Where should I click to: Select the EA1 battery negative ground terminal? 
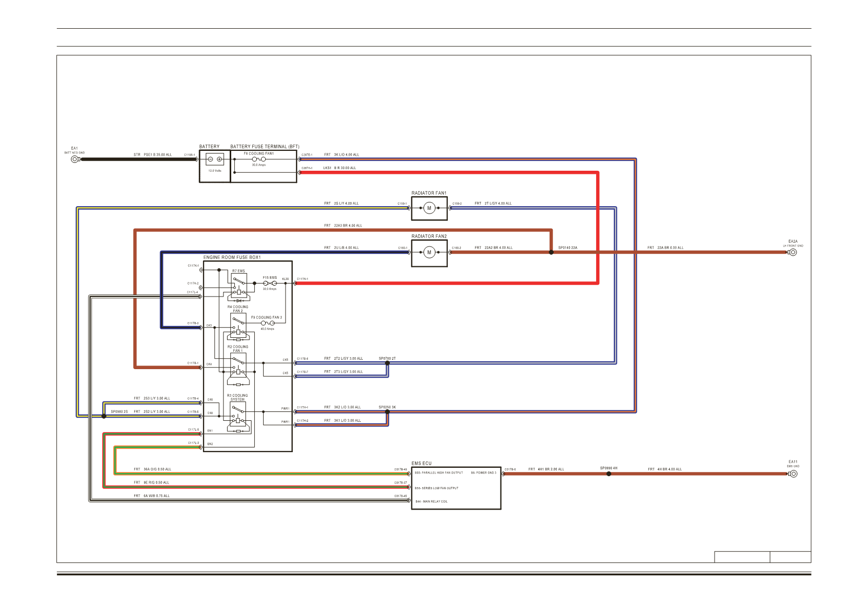click(75, 159)
